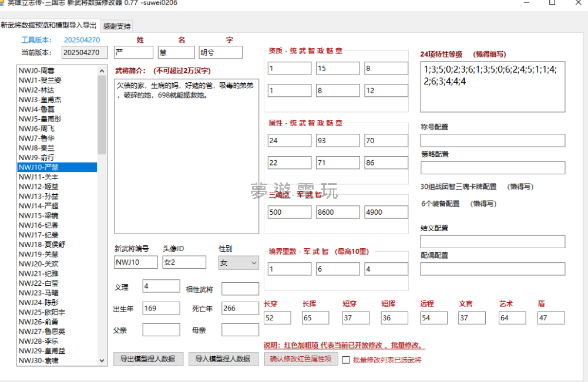Viewport: 588px width, 382px height.
Task: Click the 确认修改红色属性项 button
Action: [x=301, y=359]
